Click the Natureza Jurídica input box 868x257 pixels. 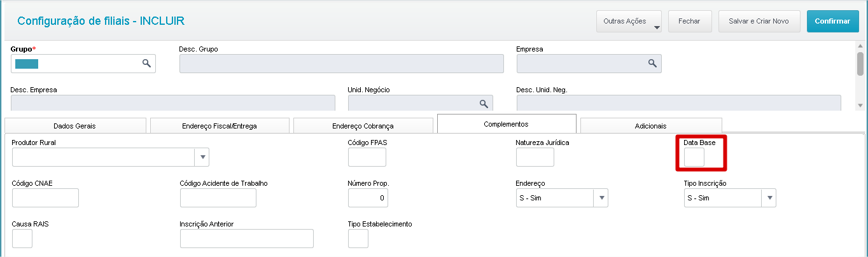click(x=535, y=157)
